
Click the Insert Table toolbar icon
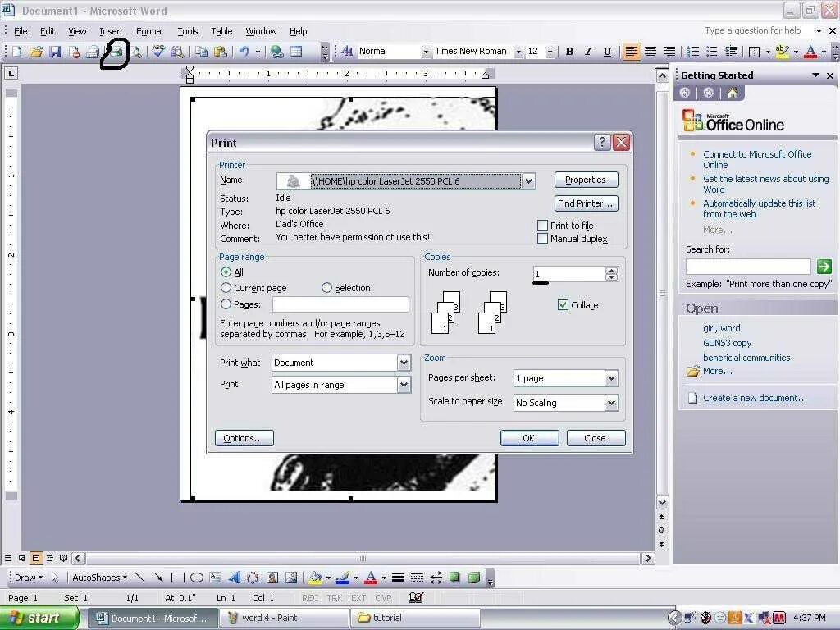[x=296, y=52]
